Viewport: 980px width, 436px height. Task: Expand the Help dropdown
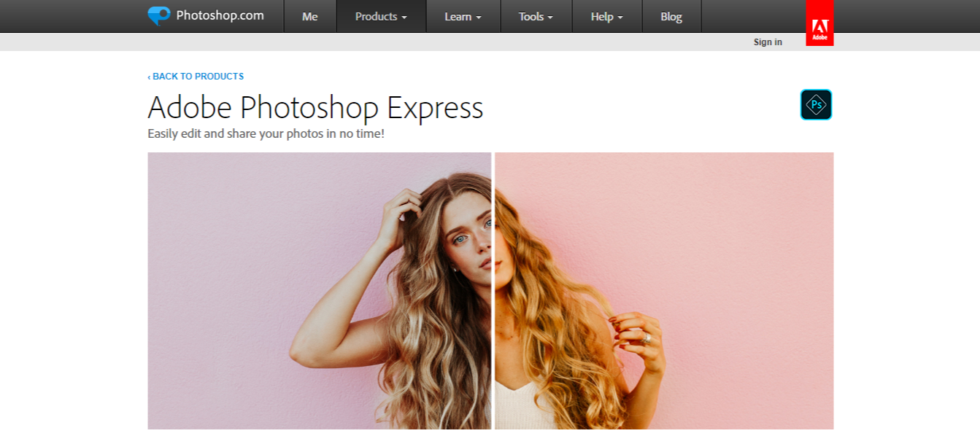606,16
